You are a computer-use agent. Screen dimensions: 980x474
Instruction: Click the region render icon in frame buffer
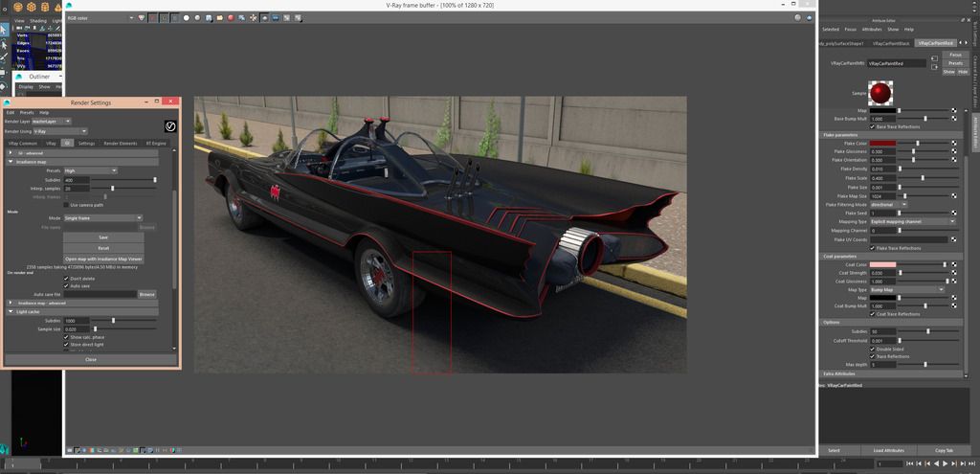click(264, 18)
